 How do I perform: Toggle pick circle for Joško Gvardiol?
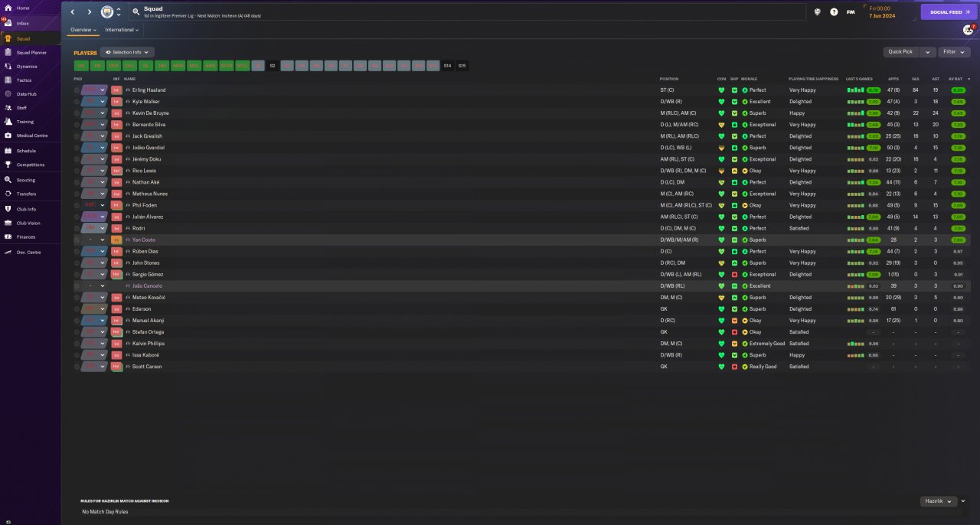coord(77,148)
